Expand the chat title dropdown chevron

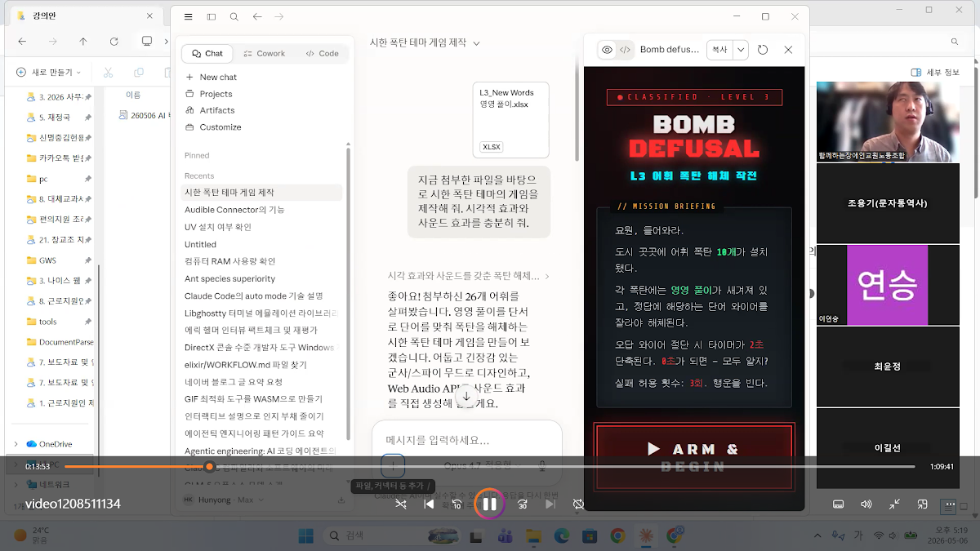[476, 43]
